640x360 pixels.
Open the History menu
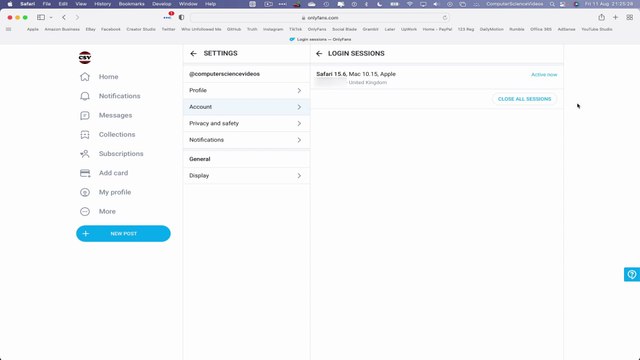tap(102, 4)
